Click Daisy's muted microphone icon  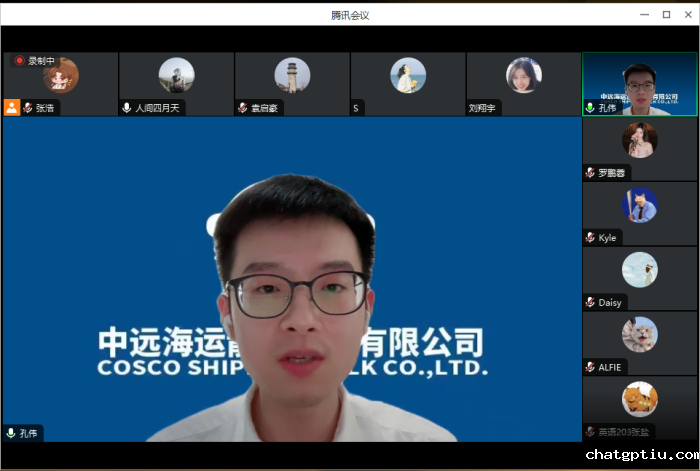click(x=590, y=302)
